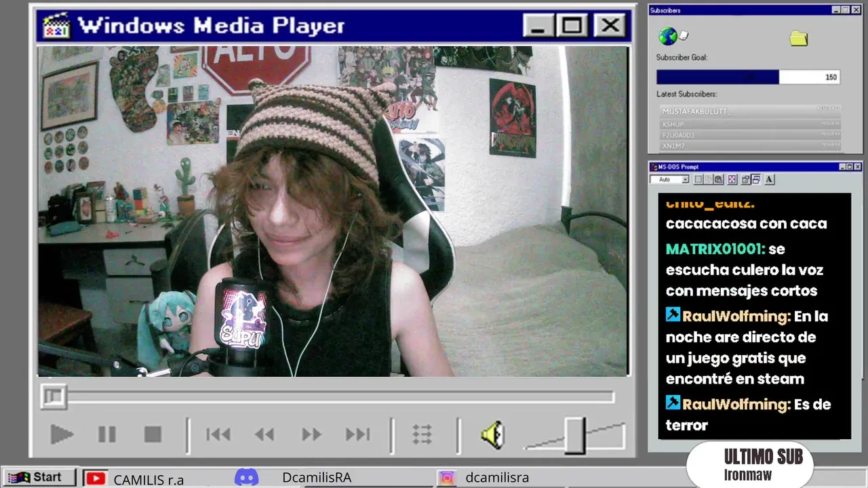Toggle the Background icon in MS-DOS Prompt toolbar
This screenshot has height=488, width=868.
pyautogui.click(x=756, y=180)
